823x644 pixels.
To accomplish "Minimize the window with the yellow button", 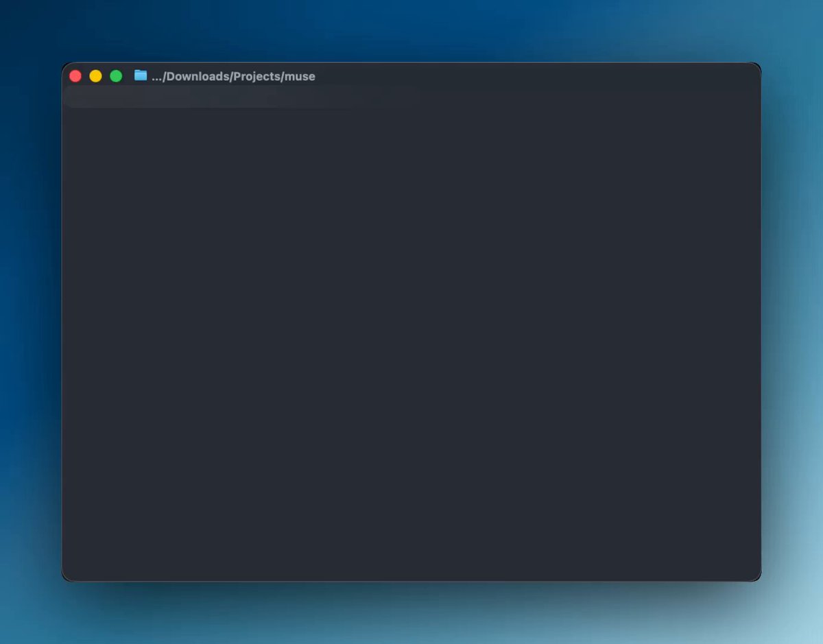I will pyautogui.click(x=96, y=76).
